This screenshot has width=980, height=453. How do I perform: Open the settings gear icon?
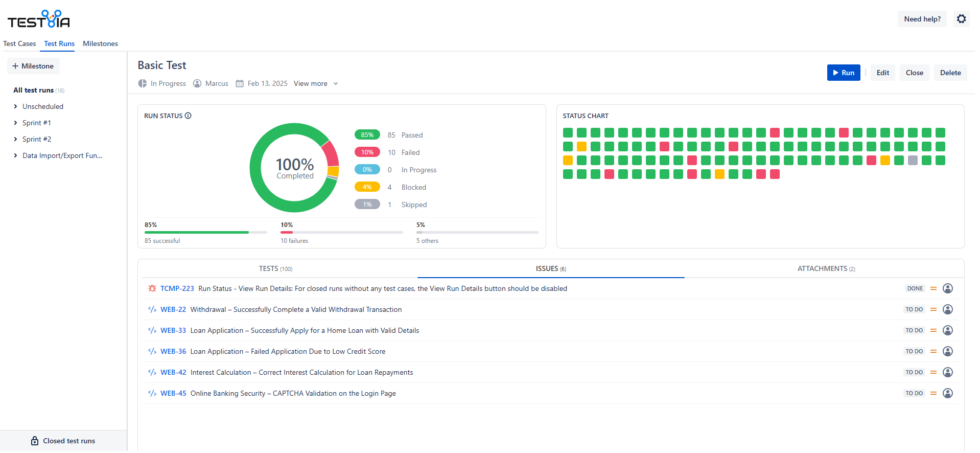[x=961, y=19]
